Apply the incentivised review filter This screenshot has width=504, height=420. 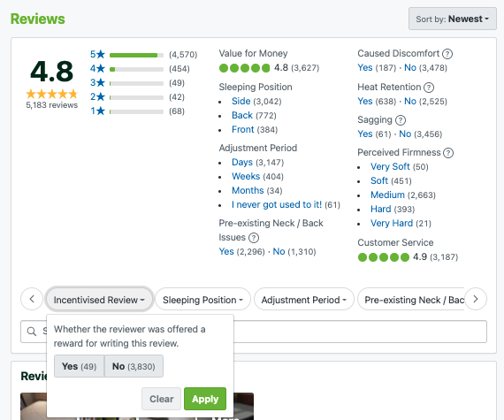click(x=205, y=399)
